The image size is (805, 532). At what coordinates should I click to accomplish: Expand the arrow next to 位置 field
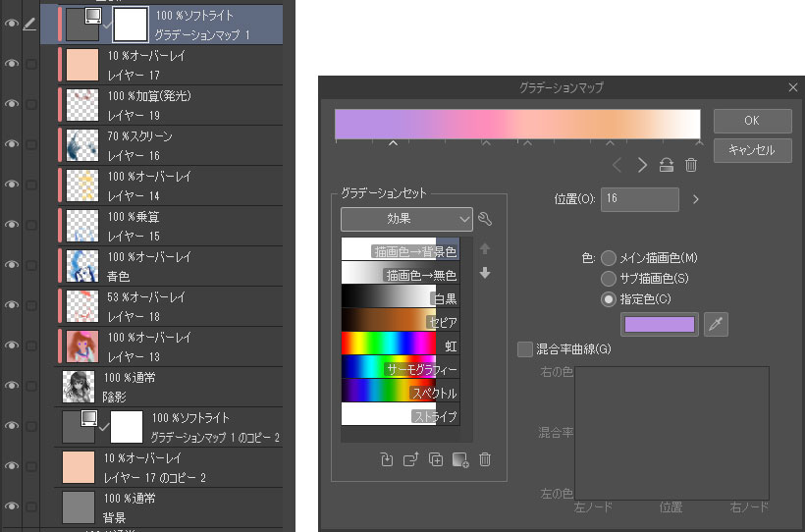(695, 199)
